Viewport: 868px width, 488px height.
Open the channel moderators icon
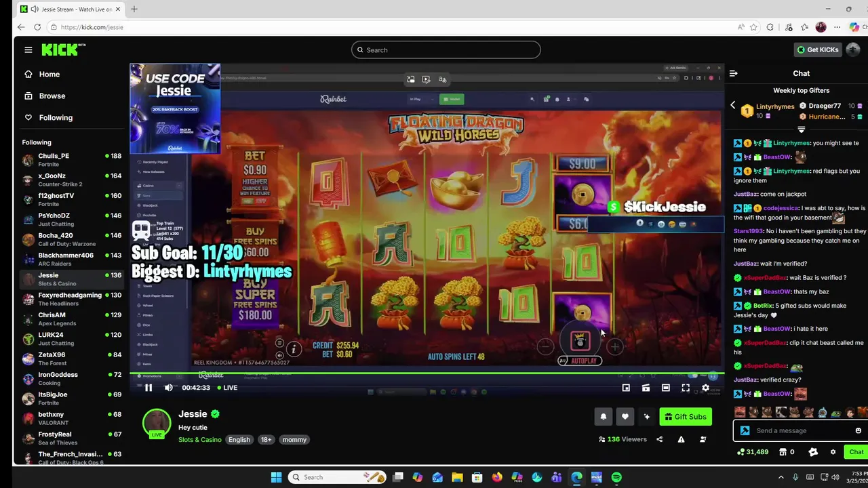pos(703,439)
